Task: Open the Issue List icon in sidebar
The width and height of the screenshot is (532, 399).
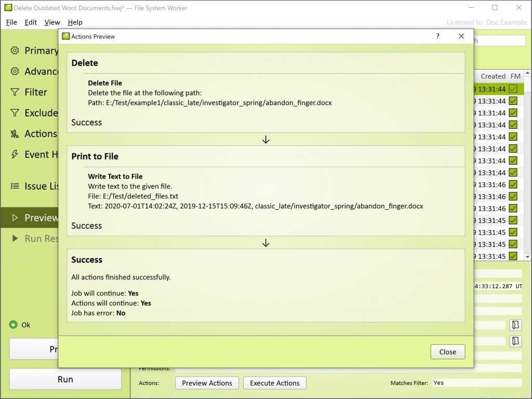Action: (x=15, y=186)
